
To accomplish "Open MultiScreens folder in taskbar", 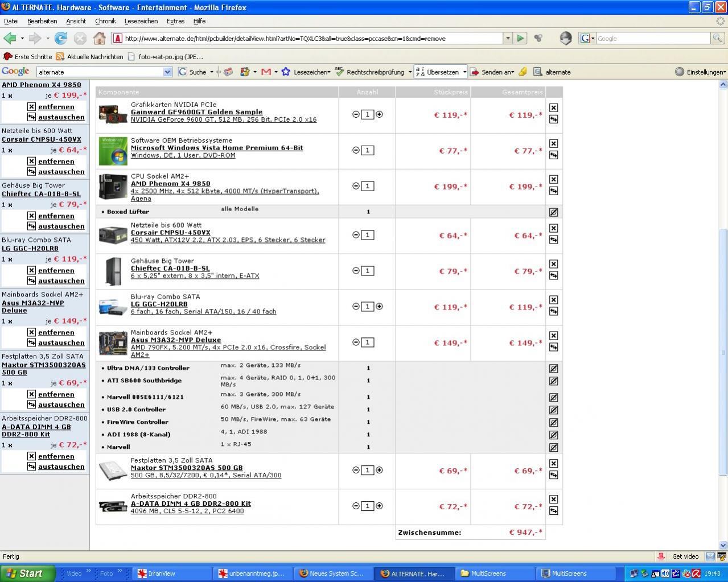I will pos(495,573).
